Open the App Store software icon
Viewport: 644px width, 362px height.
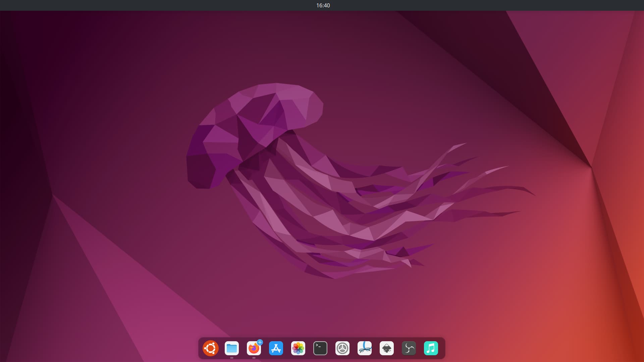276,348
